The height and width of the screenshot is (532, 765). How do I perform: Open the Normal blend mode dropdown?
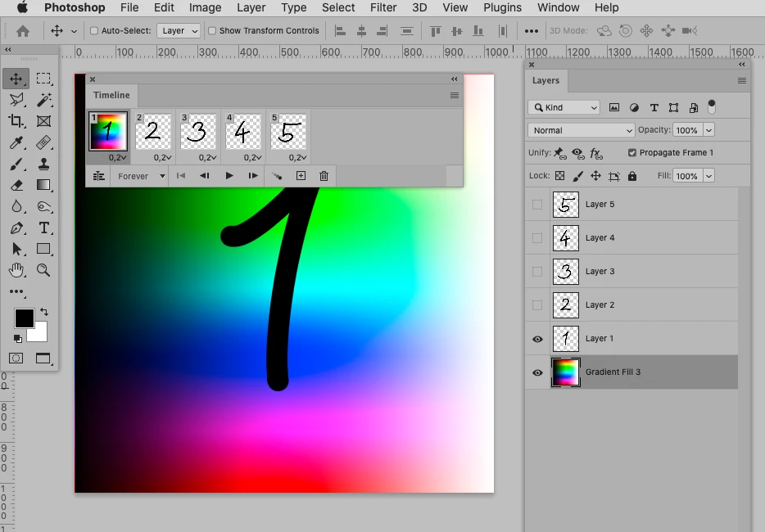[581, 130]
